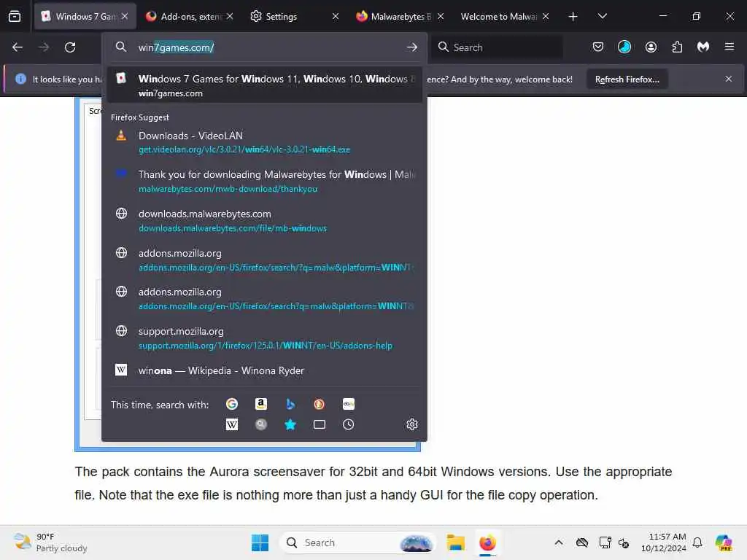Open the Firefox account menu
The height and width of the screenshot is (560, 747).
pos(651,47)
